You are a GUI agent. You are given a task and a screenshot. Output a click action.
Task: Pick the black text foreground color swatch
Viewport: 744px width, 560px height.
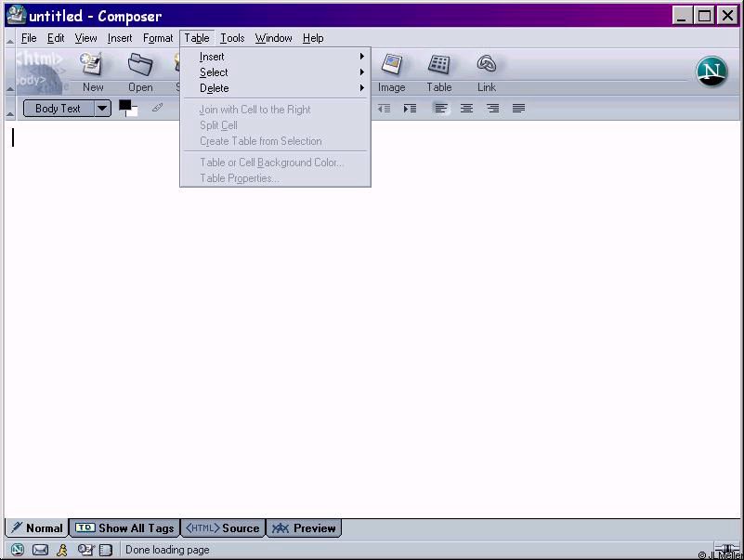(x=124, y=105)
